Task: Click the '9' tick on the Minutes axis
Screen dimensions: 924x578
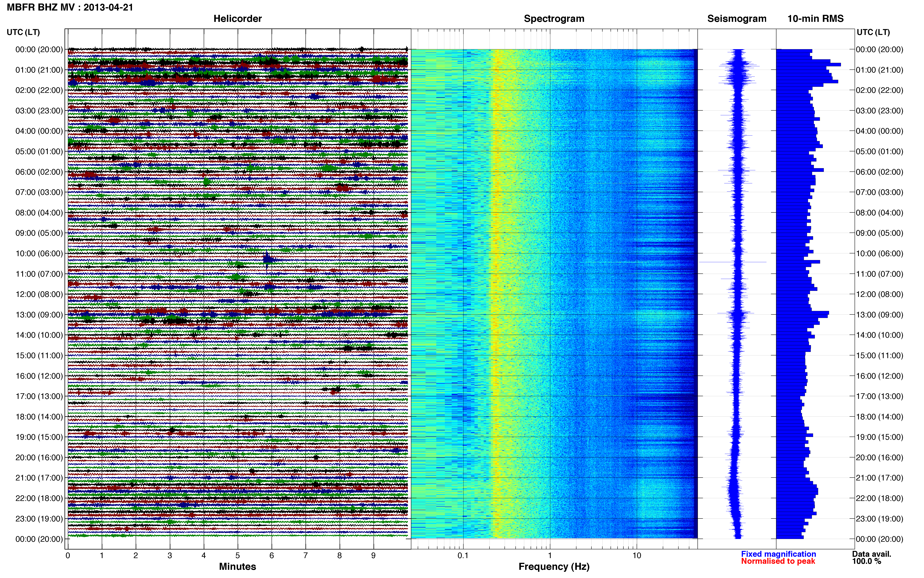Action: click(373, 556)
